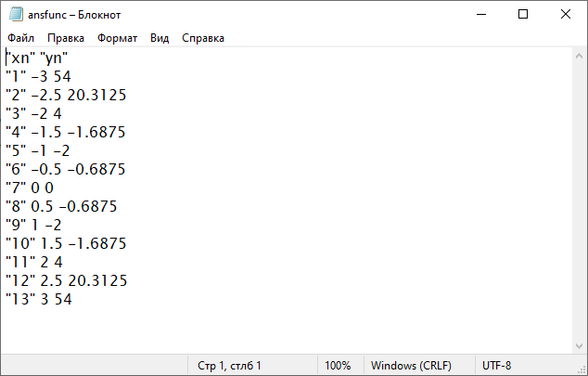Close the ansfunc Notepad window
Image resolution: width=588 pixels, height=376 pixels.
click(566, 15)
